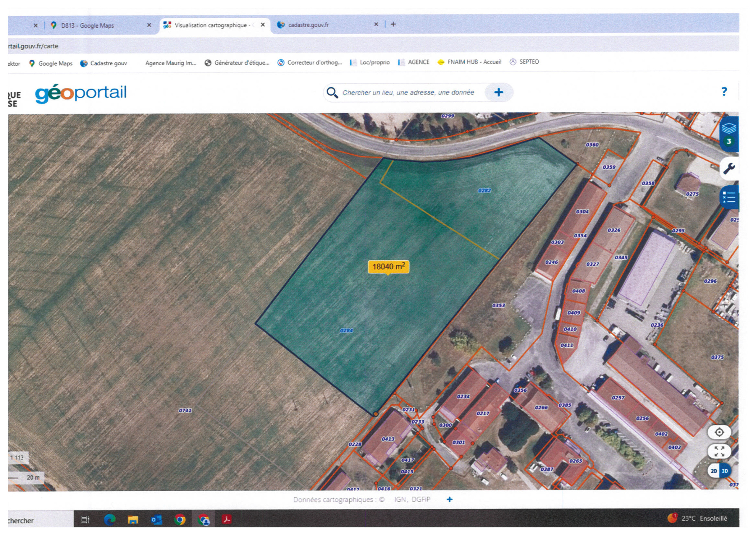Open the Cadastre gouv bookmark
Image resolution: width=756 pixels, height=538 pixels.
point(104,63)
